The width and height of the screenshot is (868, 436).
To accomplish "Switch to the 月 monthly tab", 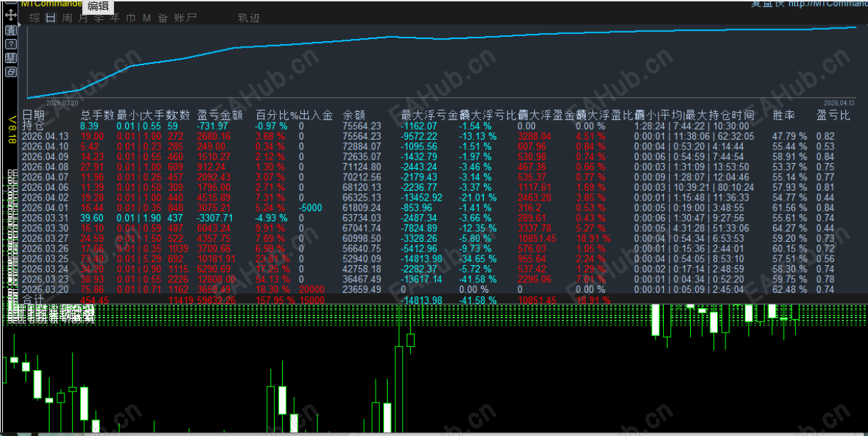I will coord(83,18).
